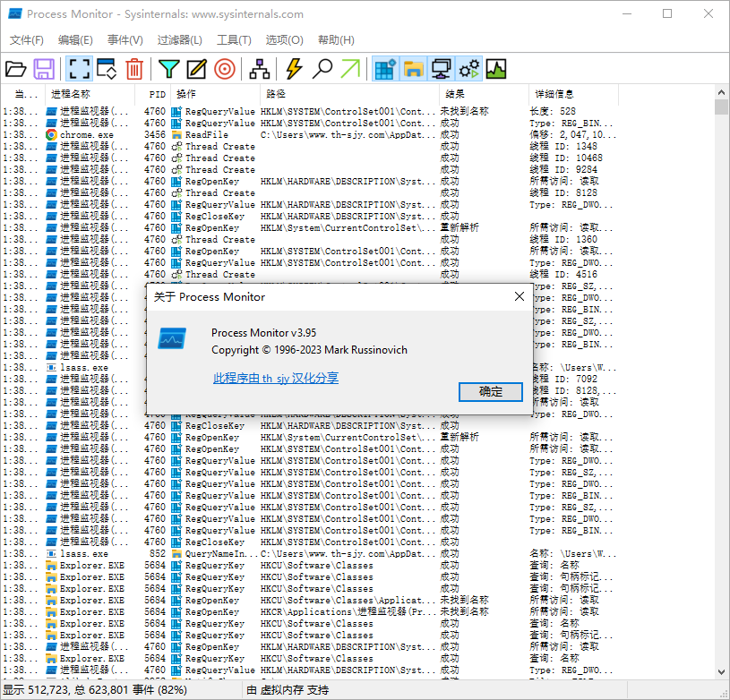The height and width of the screenshot is (700, 730).
Task: Select the 线程 ID: 9284 detail cell
Action: tap(563, 170)
